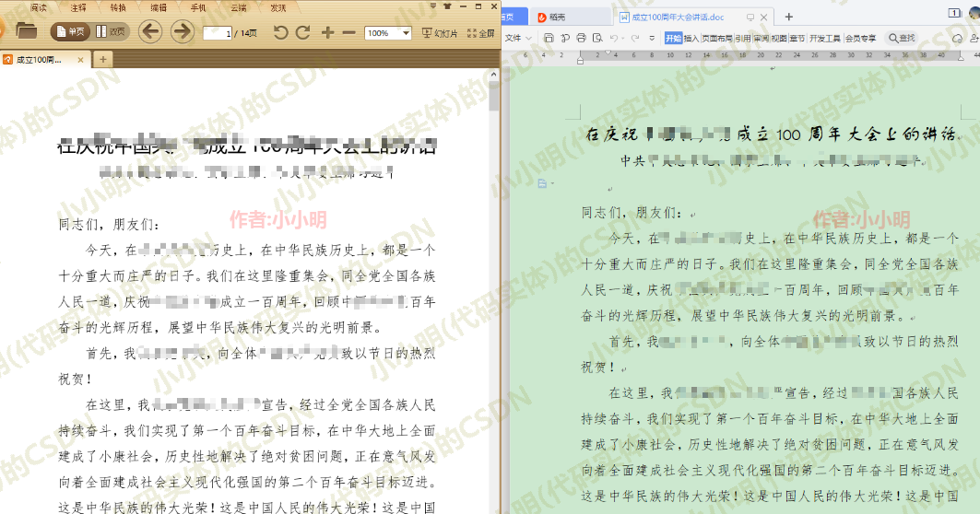Open the 云端 tab in PDF reader
Screen dimensions: 980x514
238,7
